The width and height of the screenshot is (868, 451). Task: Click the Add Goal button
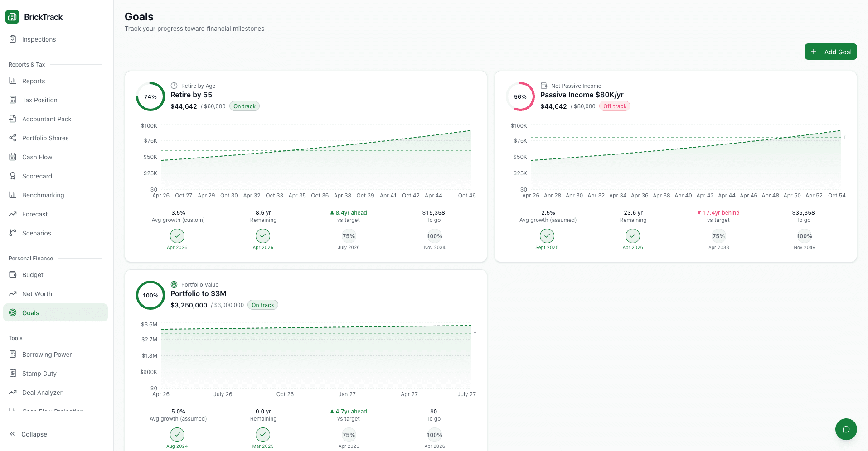pos(830,52)
